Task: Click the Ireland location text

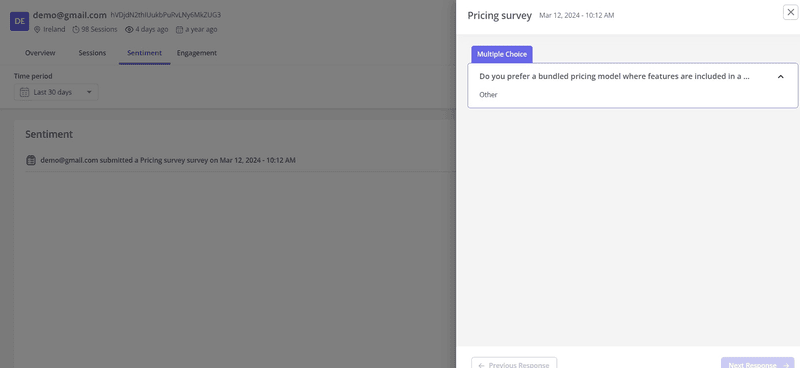Action: coord(54,30)
